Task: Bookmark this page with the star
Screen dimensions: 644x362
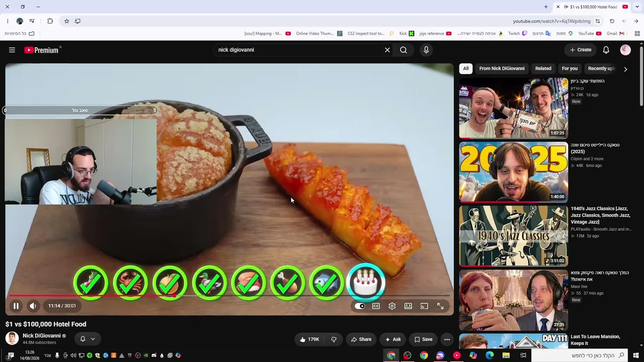Action: tap(66, 21)
